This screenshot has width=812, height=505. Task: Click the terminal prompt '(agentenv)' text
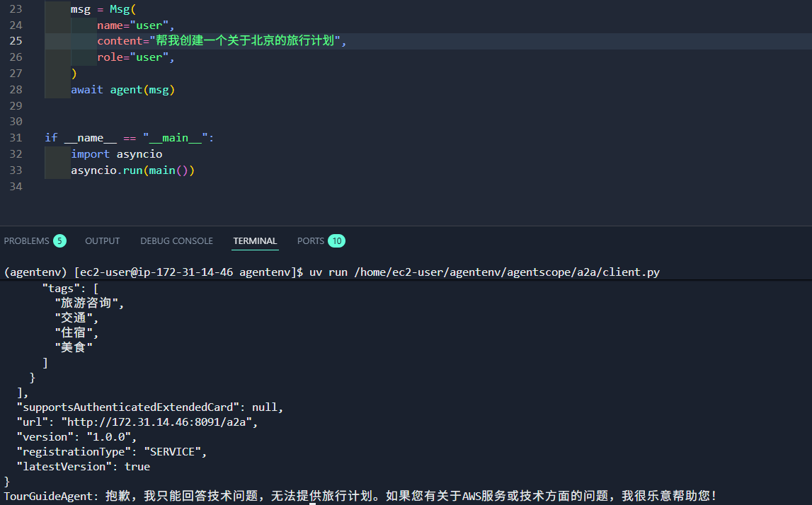(35, 272)
